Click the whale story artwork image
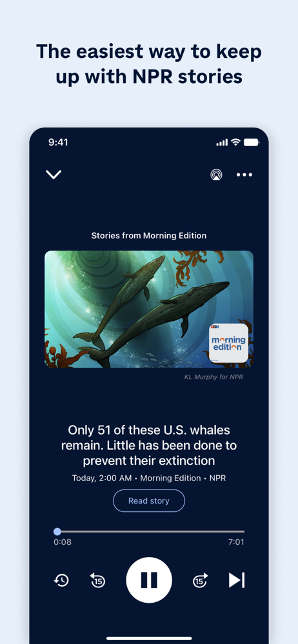Image resolution: width=298 pixels, height=644 pixels. click(149, 309)
